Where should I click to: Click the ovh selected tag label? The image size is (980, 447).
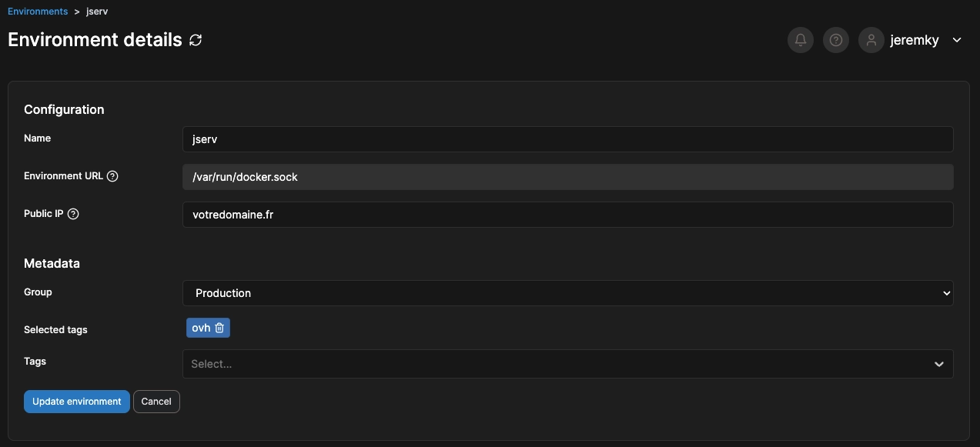[x=201, y=328]
